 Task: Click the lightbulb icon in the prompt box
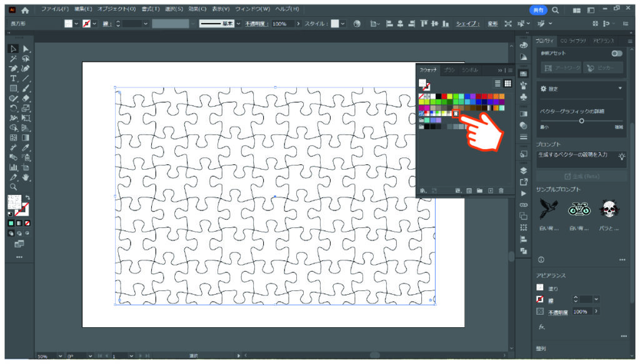621,156
